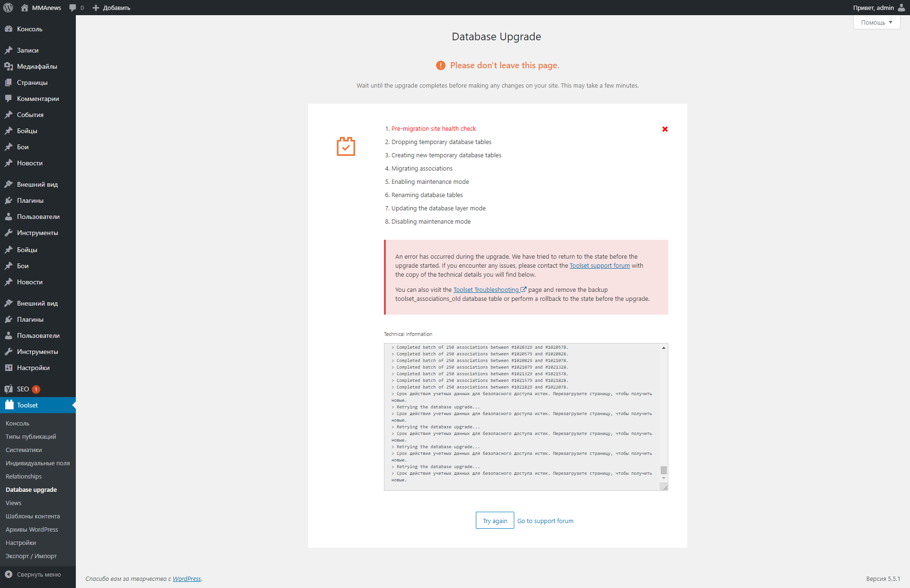Click the red X error mark
This screenshot has height=588, width=910.
point(665,129)
